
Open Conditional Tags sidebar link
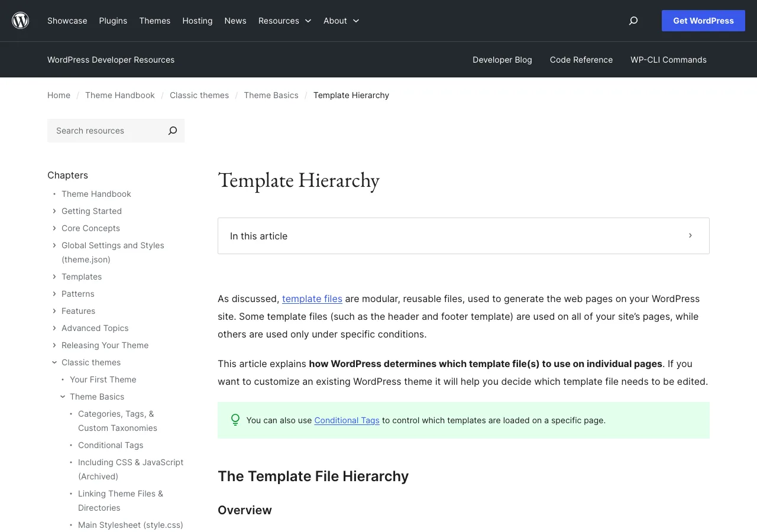(111, 445)
